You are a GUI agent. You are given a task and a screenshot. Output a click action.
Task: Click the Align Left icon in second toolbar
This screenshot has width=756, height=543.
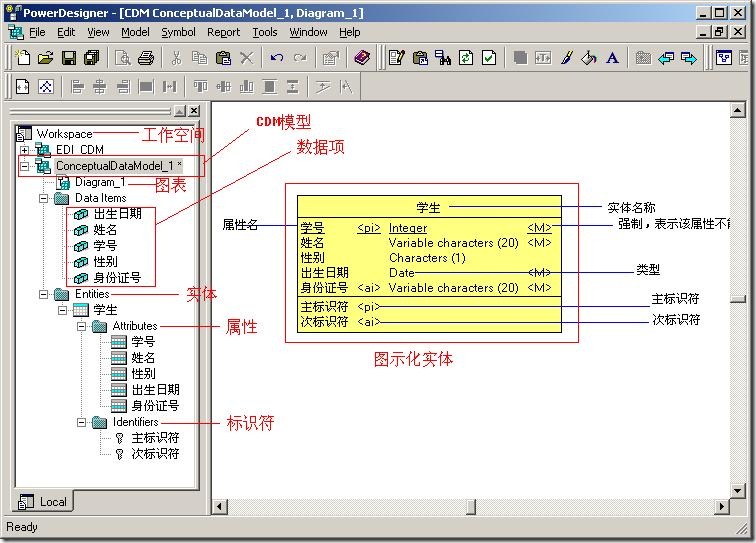point(77,87)
